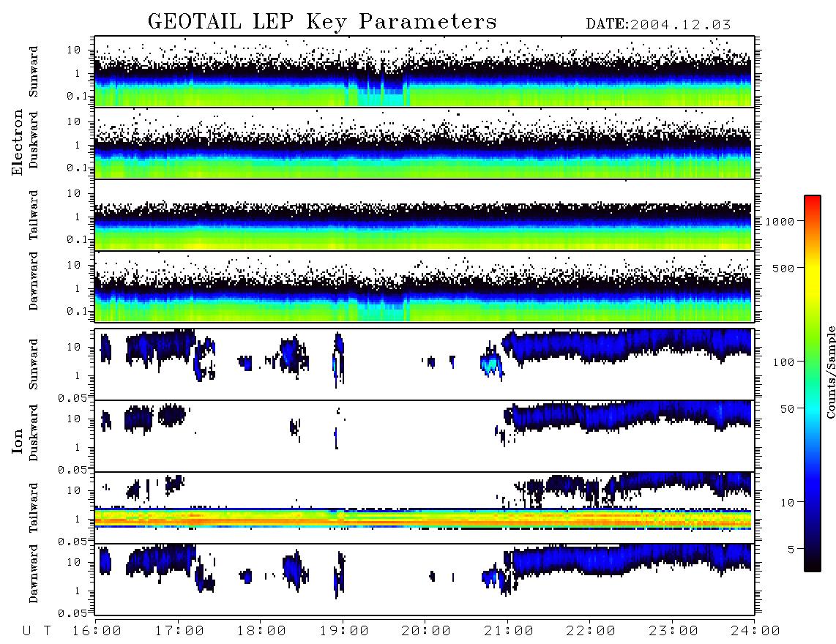Click the 0.05 tick of Ion Sunward panel

pyautogui.click(x=72, y=398)
